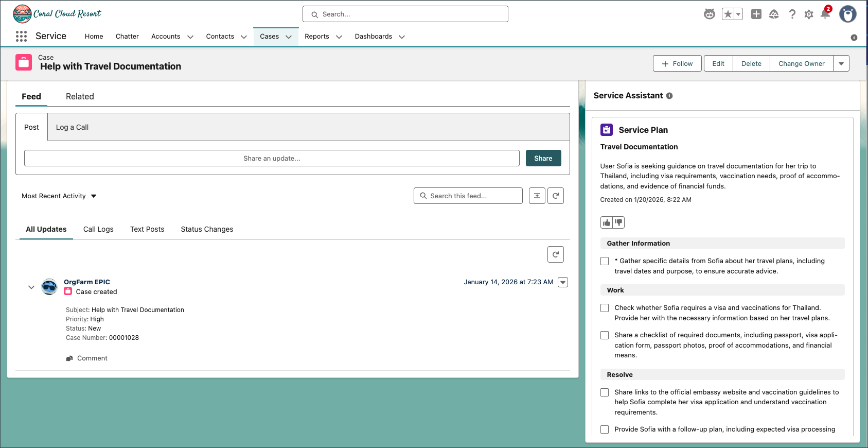
Task: Open the Cases navigation dropdown chevron
Action: click(x=289, y=37)
